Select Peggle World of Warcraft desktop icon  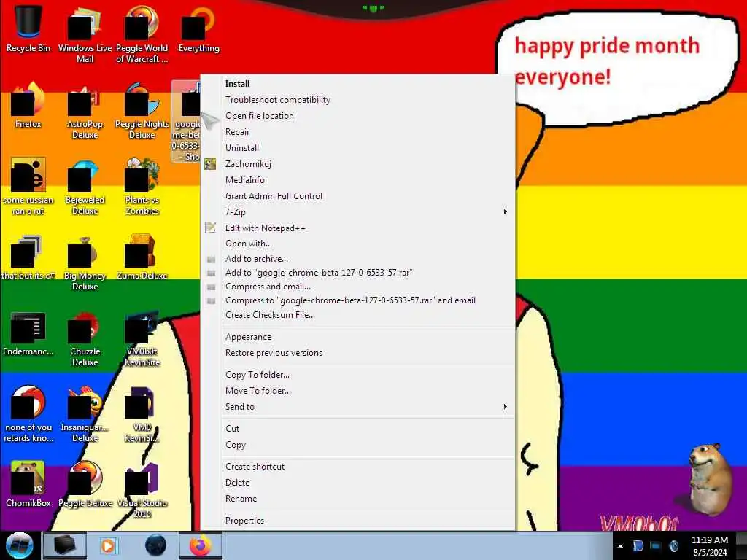pos(142,34)
